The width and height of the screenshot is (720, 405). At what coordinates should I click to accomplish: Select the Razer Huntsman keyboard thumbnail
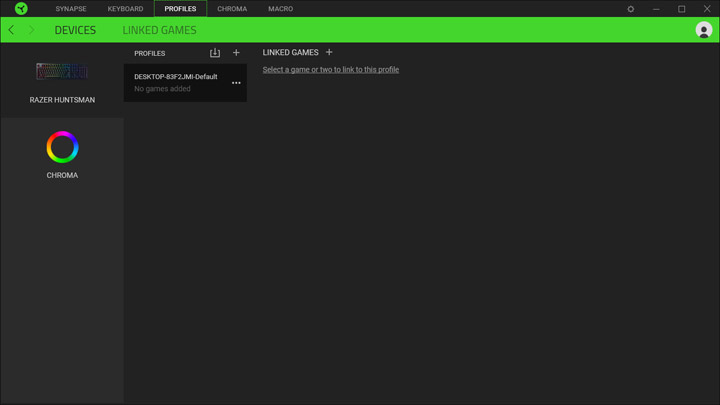(62, 71)
